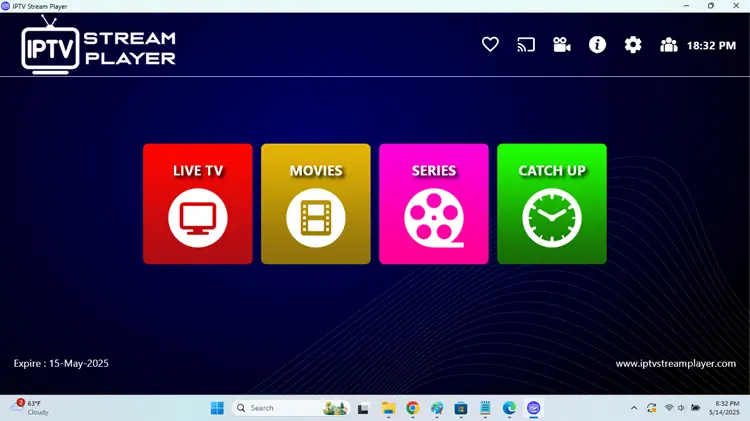Click the cast screen icon
The height and width of the screenshot is (421, 750).
click(x=526, y=45)
